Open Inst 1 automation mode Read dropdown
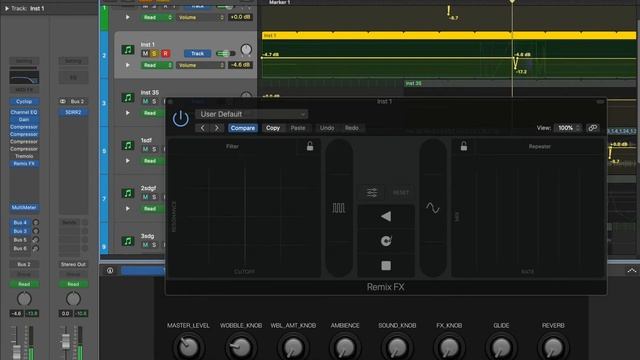This screenshot has width=640, height=360. point(157,65)
